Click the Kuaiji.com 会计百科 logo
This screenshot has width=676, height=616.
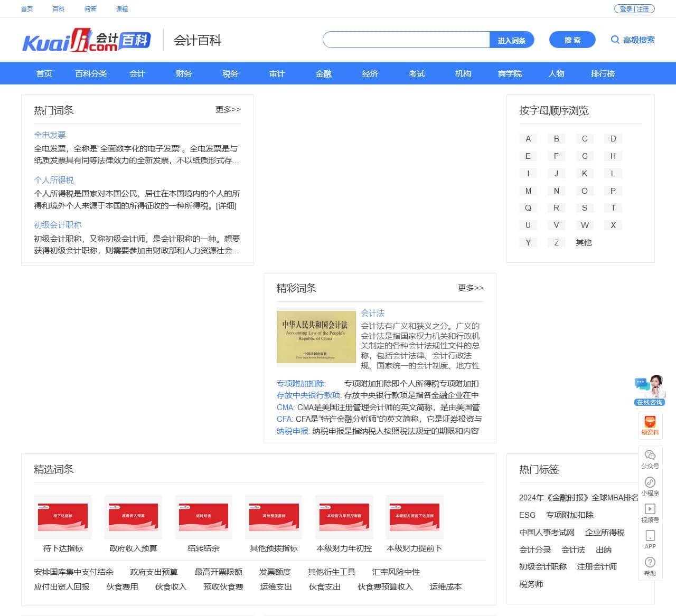tap(87, 40)
